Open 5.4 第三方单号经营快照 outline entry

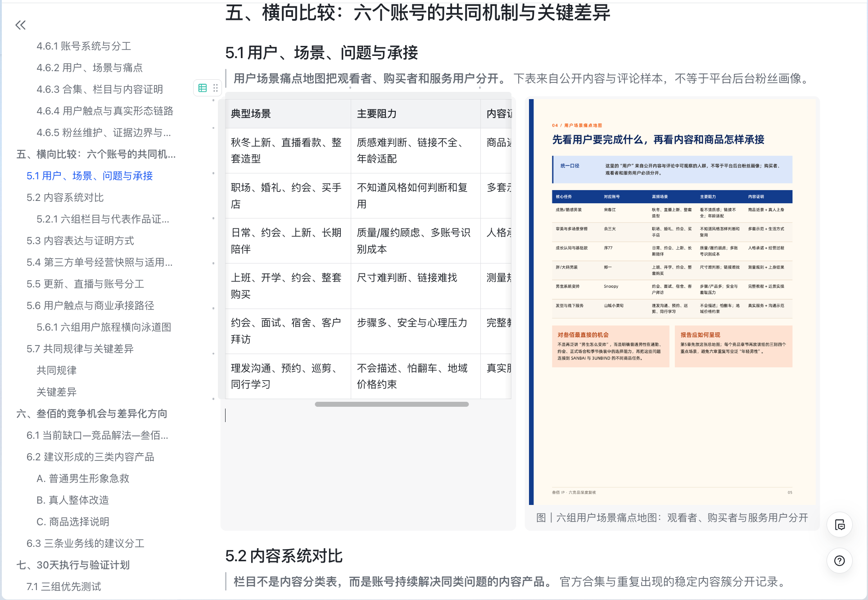pos(99,262)
